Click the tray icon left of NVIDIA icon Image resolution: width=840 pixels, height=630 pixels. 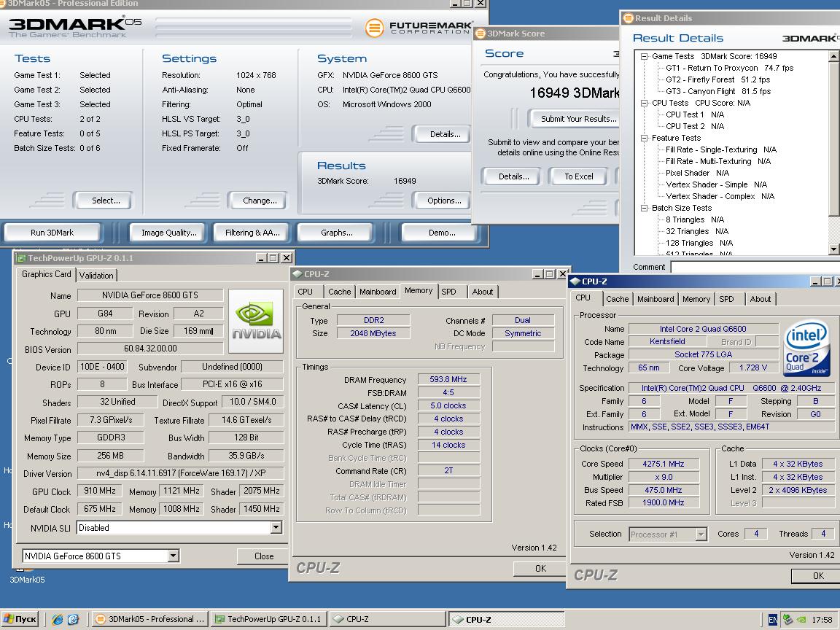tap(787, 619)
